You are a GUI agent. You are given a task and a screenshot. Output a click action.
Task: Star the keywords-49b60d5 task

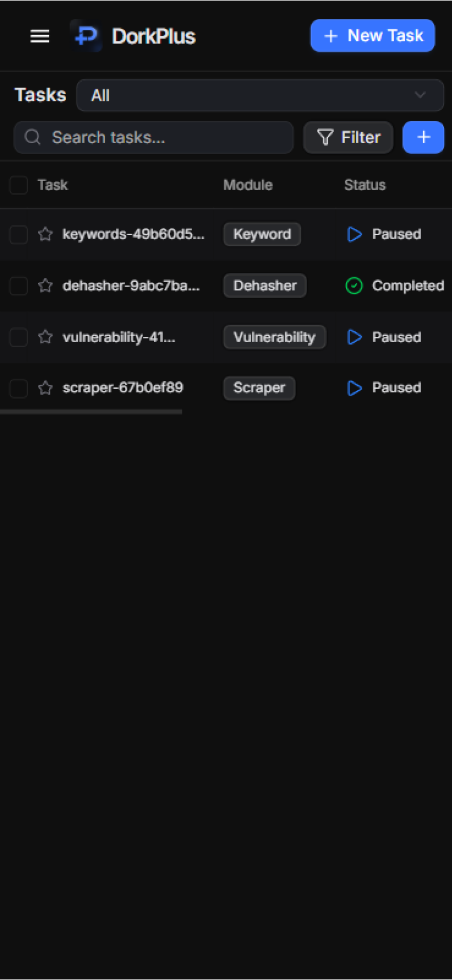point(45,234)
